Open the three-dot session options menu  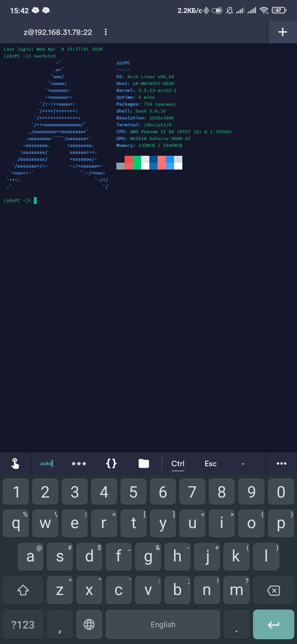(x=106, y=32)
